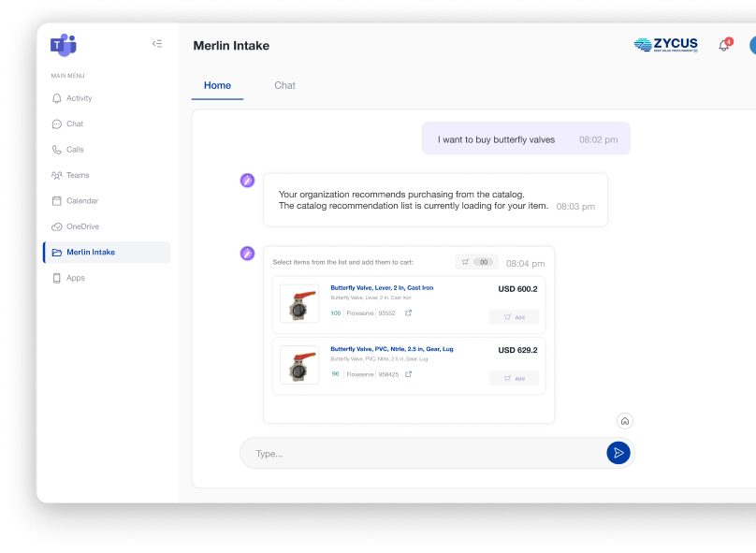Image resolution: width=756 pixels, height=553 pixels.
Task: Send message using the blue arrow icon
Action: click(618, 453)
